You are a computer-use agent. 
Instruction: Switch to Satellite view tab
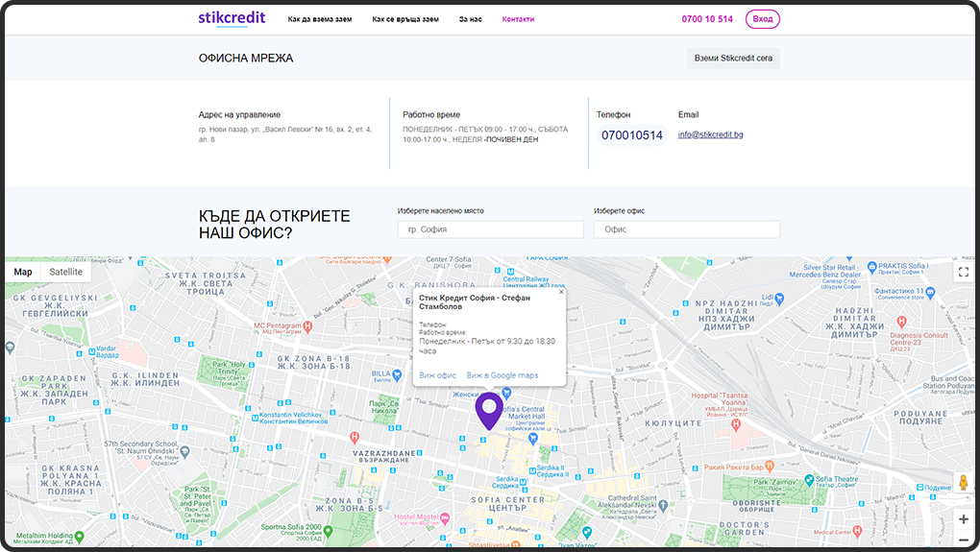coord(65,272)
